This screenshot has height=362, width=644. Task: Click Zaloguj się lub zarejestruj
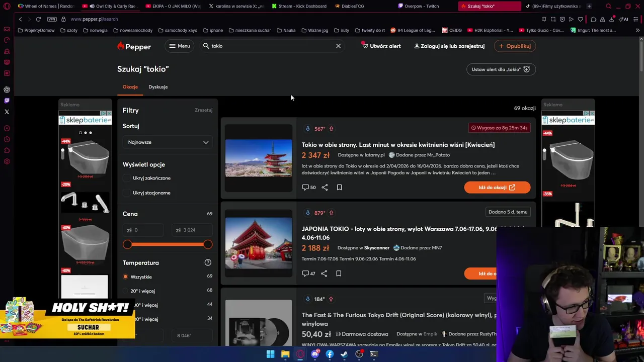tap(449, 46)
